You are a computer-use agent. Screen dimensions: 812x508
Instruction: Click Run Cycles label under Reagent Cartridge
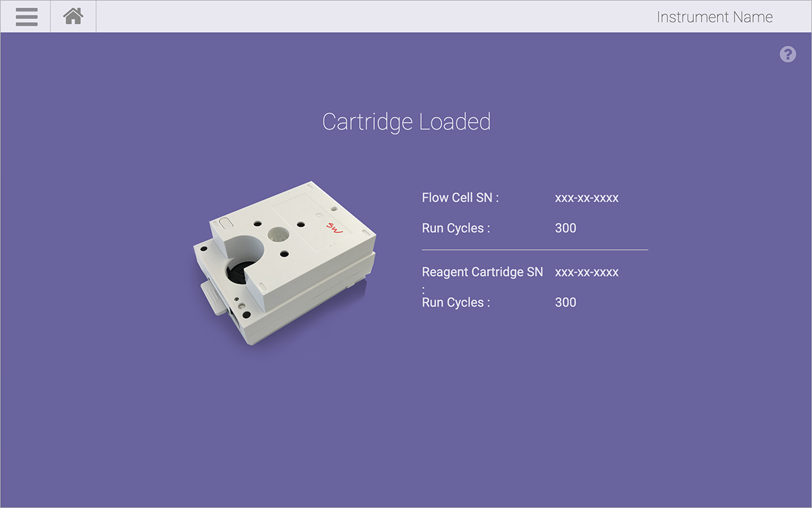click(x=455, y=302)
